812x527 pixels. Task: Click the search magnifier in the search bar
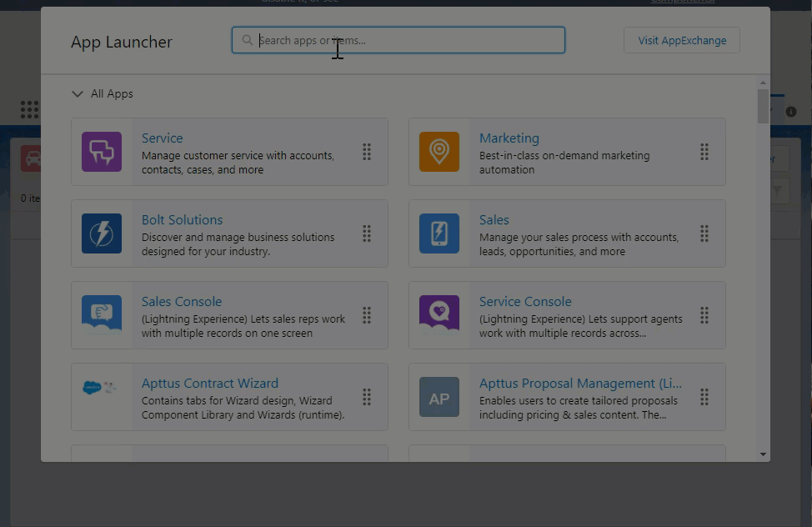(247, 39)
